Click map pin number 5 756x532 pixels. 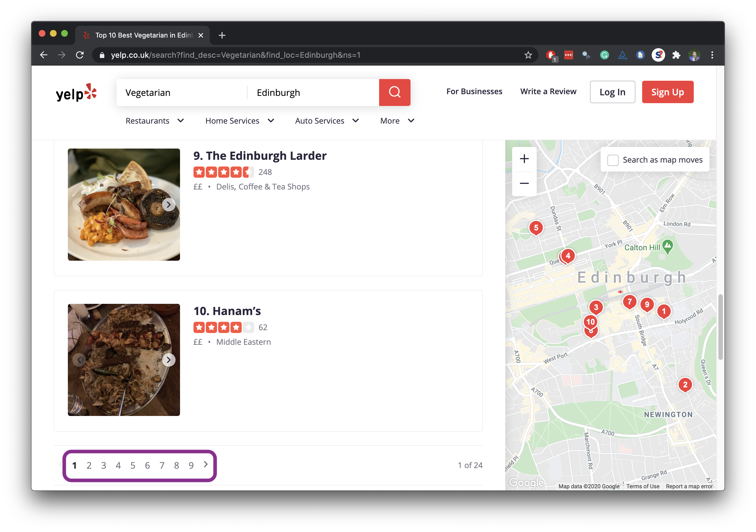pyautogui.click(x=536, y=228)
